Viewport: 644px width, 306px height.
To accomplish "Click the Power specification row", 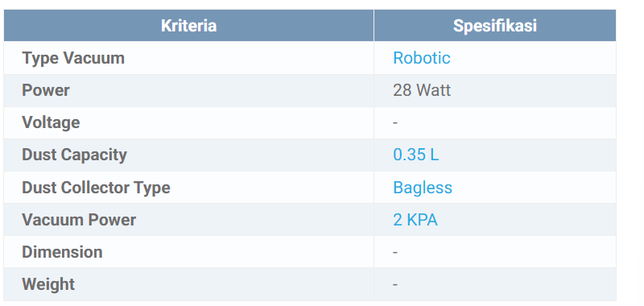I will click(310, 90).
